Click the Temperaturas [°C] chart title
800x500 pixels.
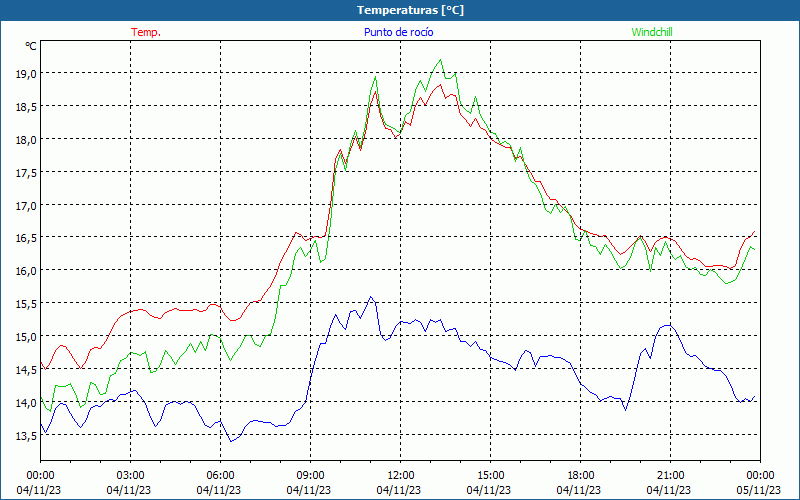click(410, 10)
